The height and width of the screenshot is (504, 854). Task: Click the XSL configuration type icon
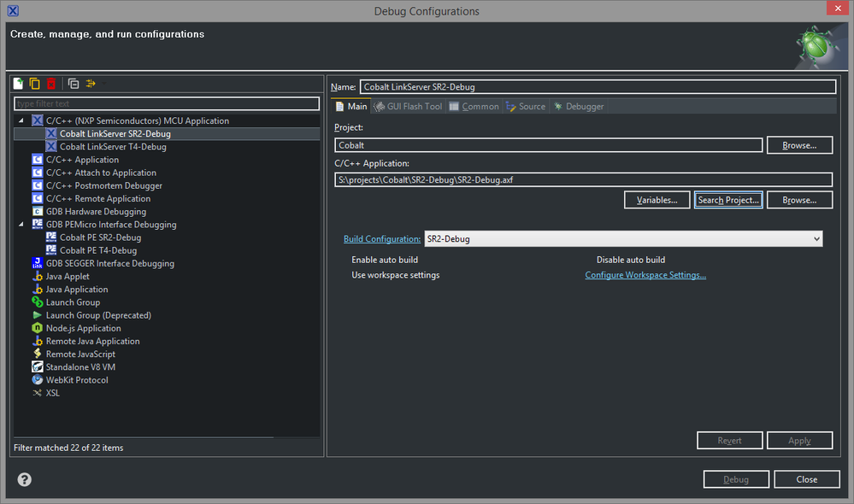[37, 393]
